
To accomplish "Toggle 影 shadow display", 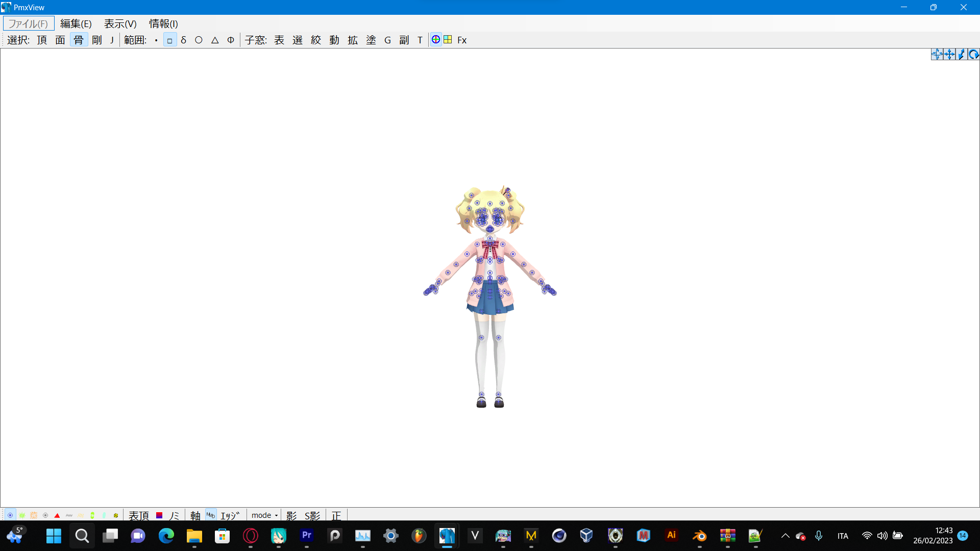I will coord(291,515).
